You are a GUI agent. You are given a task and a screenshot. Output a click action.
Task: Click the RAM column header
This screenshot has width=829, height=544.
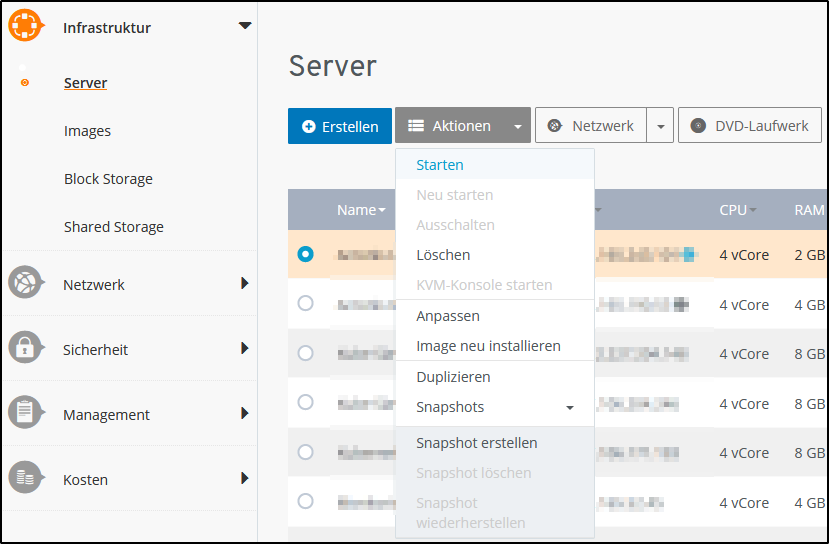(x=809, y=210)
